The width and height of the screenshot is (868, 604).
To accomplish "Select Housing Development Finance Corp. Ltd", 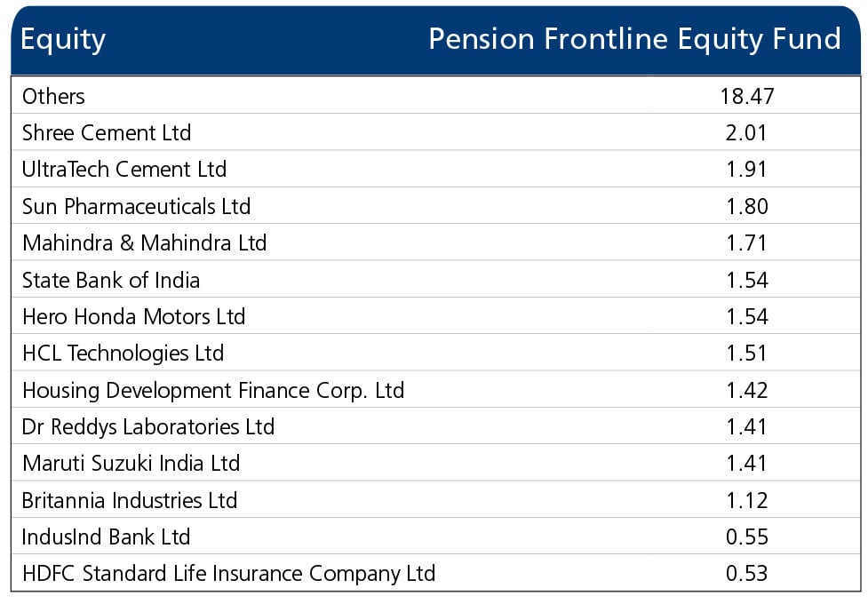I will [x=213, y=390].
